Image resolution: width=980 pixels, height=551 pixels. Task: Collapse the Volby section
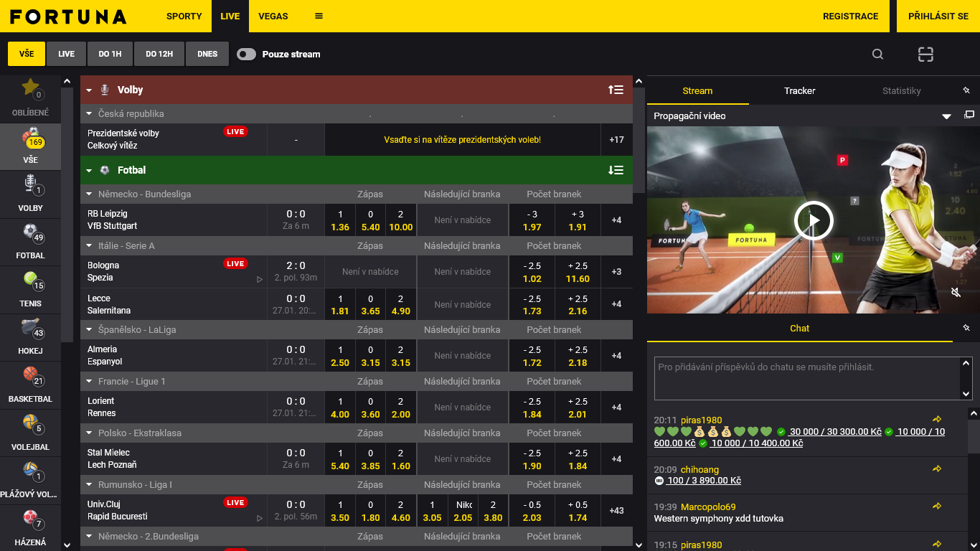pos(90,90)
